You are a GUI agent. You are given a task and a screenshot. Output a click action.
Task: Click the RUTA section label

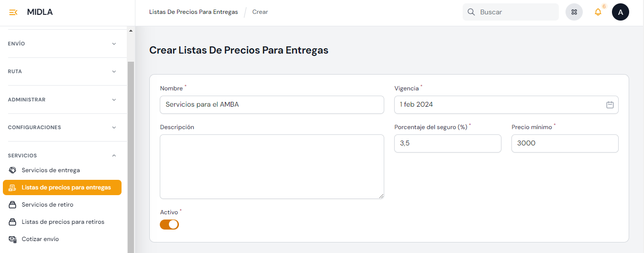(x=15, y=72)
